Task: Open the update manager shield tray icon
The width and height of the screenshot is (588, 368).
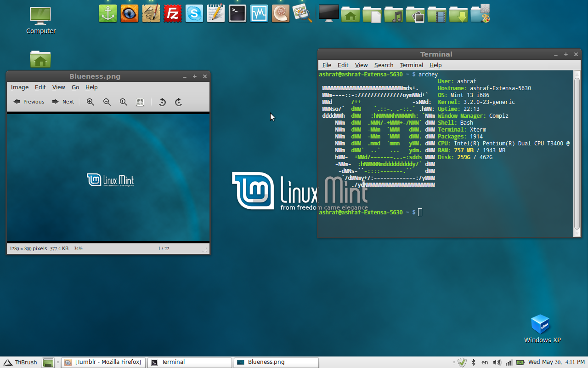Action: 462,362
